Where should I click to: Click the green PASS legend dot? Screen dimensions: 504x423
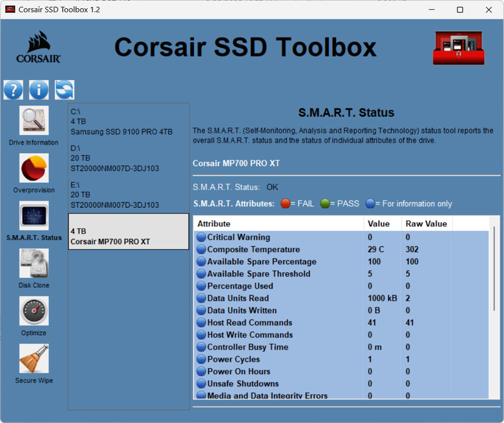[x=325, y=203]
